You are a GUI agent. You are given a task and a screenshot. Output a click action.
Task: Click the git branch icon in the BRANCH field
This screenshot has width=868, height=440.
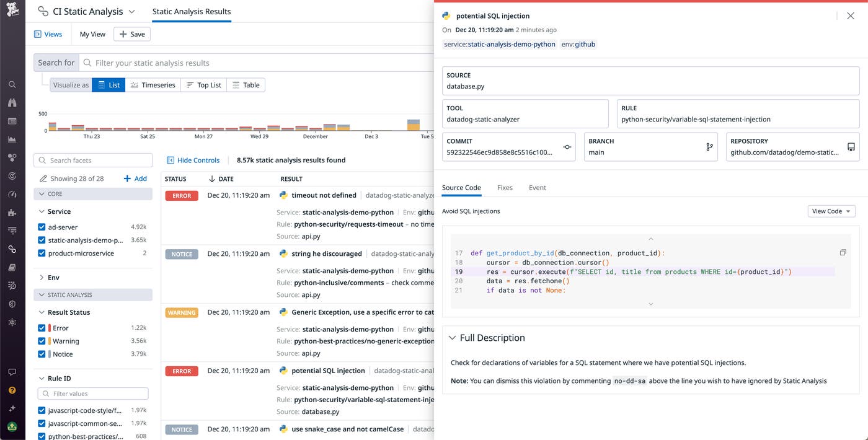click(709, 147)
